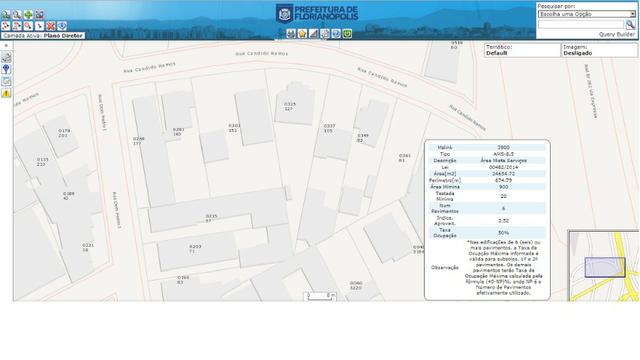Open the Temático Default selector
The width and height of the screenshot is (640, 360).
522,50
